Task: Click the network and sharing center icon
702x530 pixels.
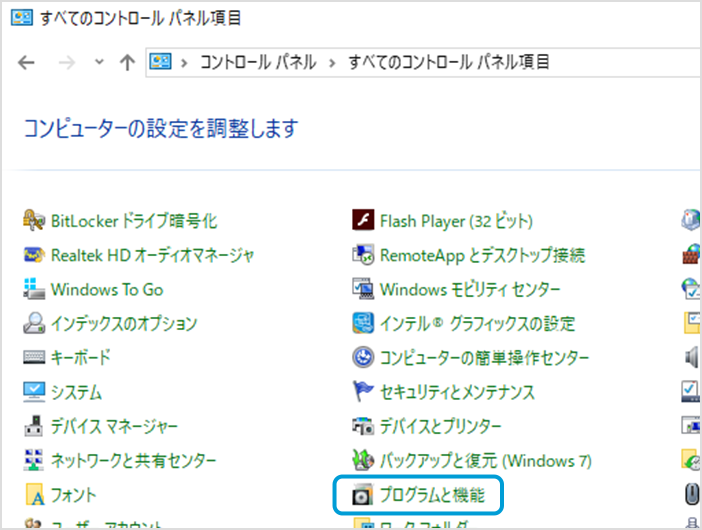Action: (x=34, y=460)
